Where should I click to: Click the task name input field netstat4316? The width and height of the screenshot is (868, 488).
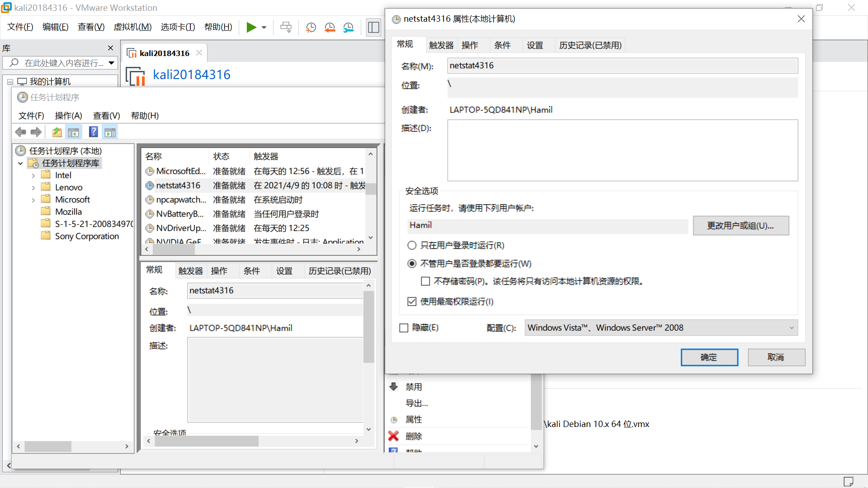(x=622, y=66)
